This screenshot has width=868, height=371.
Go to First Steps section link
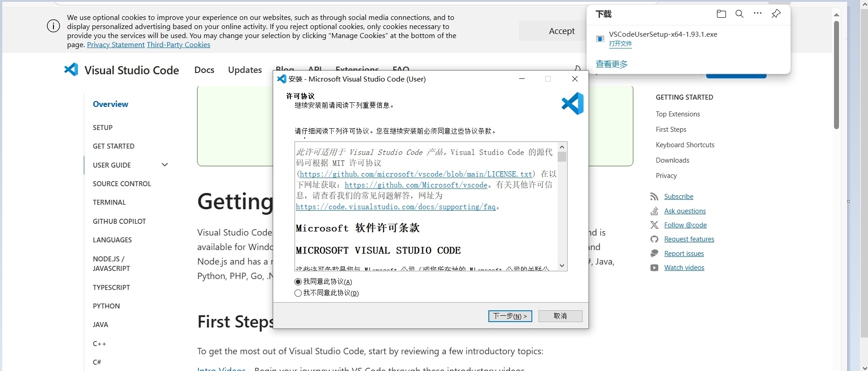[671, 130]
